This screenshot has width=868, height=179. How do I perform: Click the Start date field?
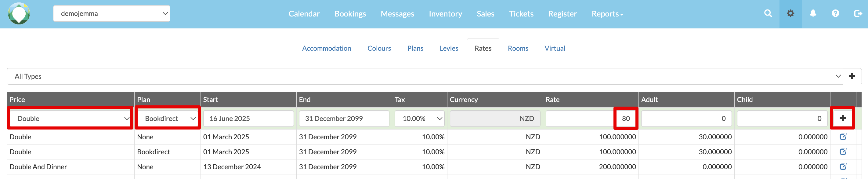click(248, 118)
